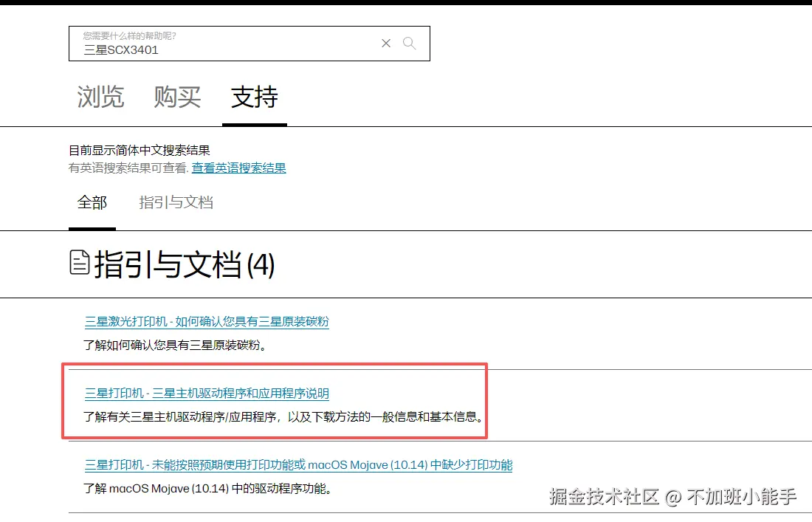Switch to the 浏览 tab
The image size is (812, 522).
(100, 97)
